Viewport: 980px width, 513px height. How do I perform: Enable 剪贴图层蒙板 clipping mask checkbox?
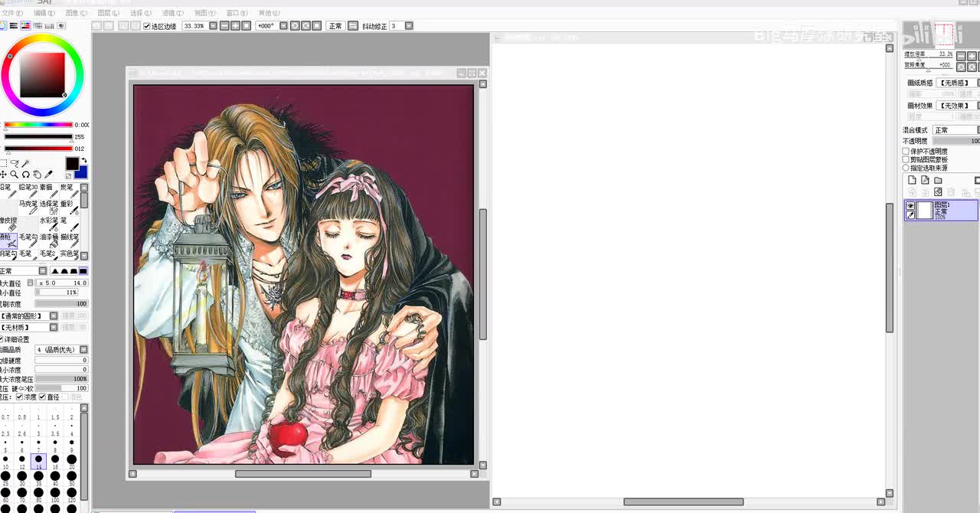pos(906,160)
